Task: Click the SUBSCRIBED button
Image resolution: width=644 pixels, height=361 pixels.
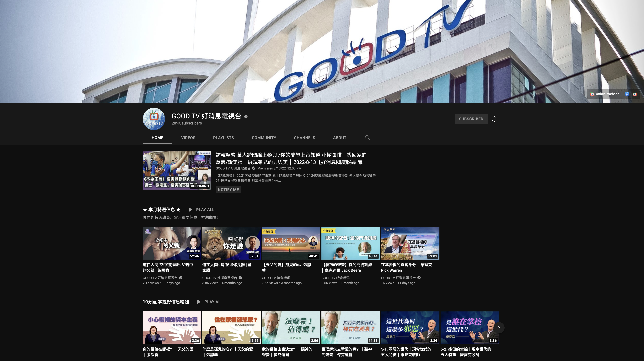Action: (x=471, y=119)
